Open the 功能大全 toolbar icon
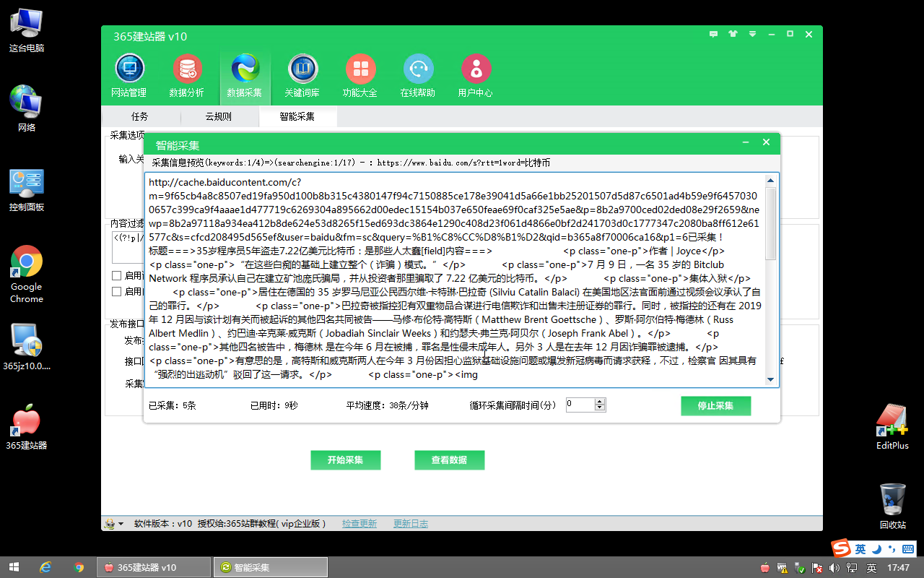The image size is (924, 578). coord(360,76)
